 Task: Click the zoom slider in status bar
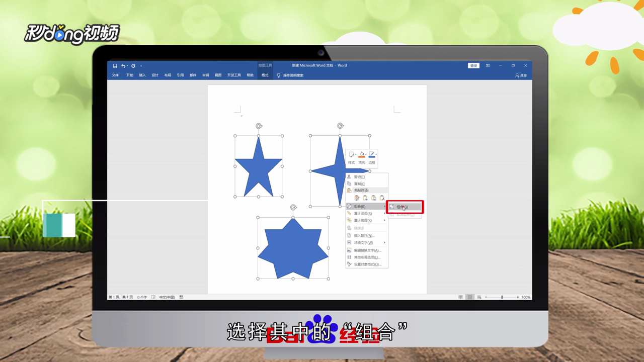click(502, 297)
